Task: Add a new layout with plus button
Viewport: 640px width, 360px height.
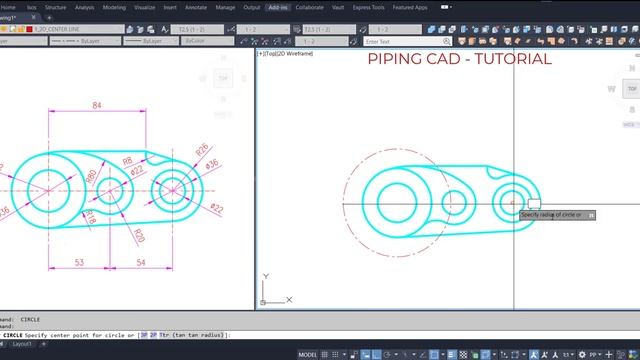Action: click(44, 344)
